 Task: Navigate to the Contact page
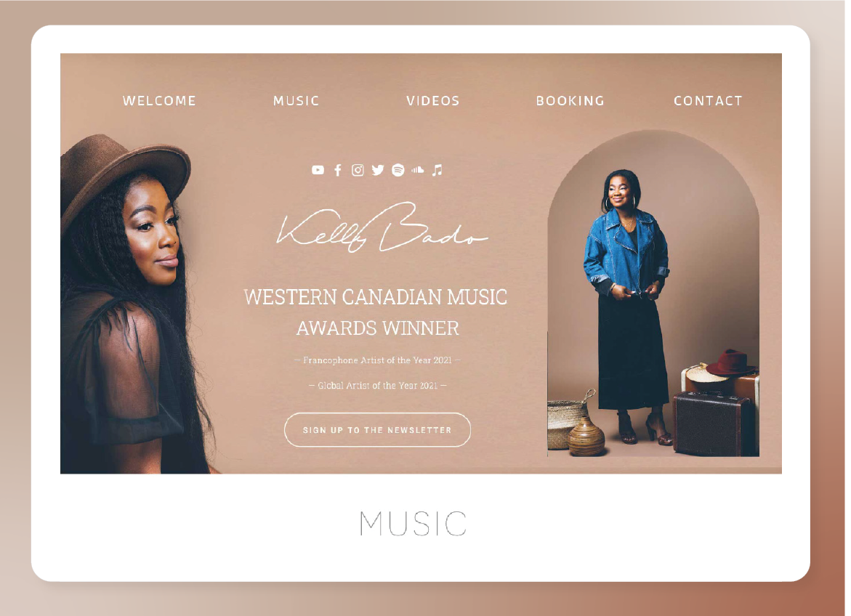[708, 100]
